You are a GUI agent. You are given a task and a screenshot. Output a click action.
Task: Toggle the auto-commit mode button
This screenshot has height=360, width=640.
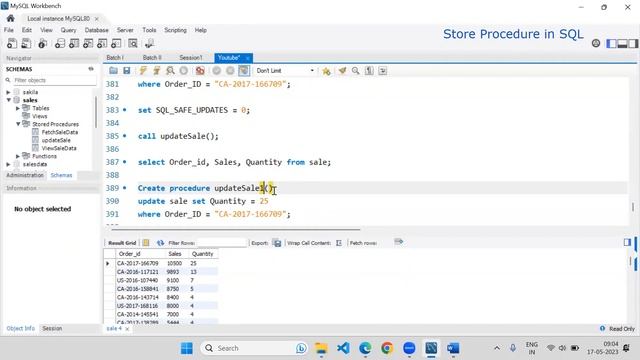244,71
